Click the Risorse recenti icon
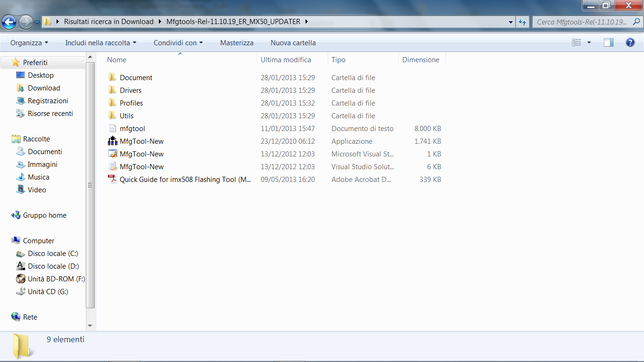This screenshot has height=362, width=644. [20, 113]
